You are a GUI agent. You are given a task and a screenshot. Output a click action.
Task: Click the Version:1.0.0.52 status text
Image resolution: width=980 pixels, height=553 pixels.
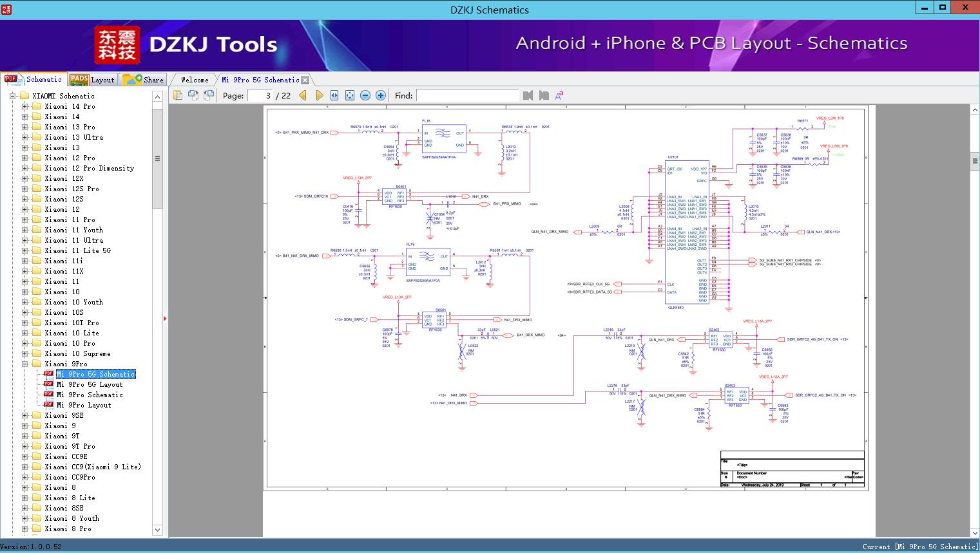pos(31,547)
